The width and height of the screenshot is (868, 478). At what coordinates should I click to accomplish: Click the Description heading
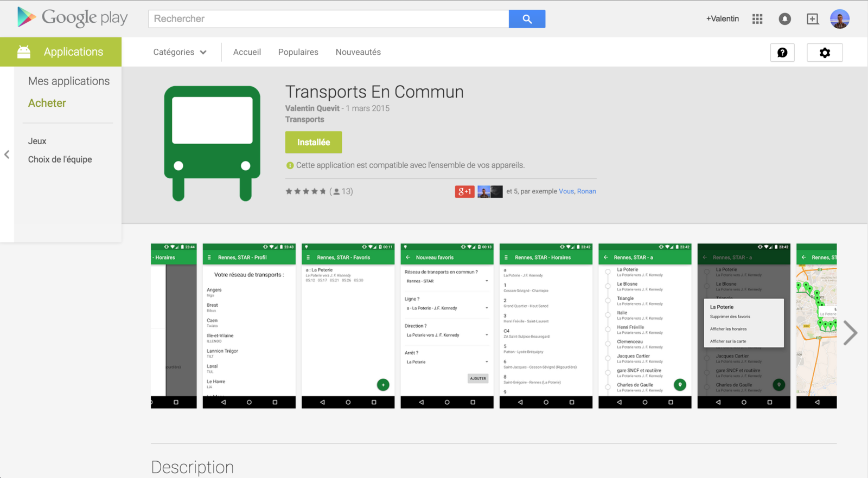click(193, 467)
